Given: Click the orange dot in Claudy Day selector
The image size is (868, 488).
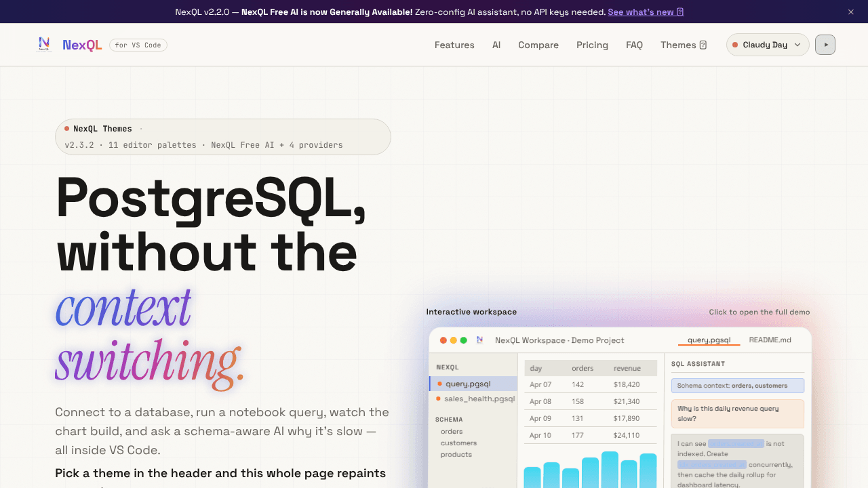Looking at the screenshot, I should coord(735,45).
